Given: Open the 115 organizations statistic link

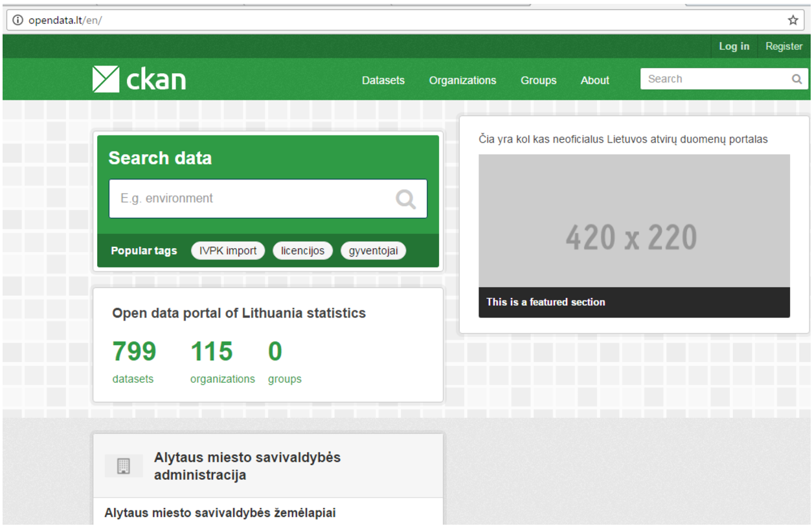Looking at the screenshot, I should (223, 361).
